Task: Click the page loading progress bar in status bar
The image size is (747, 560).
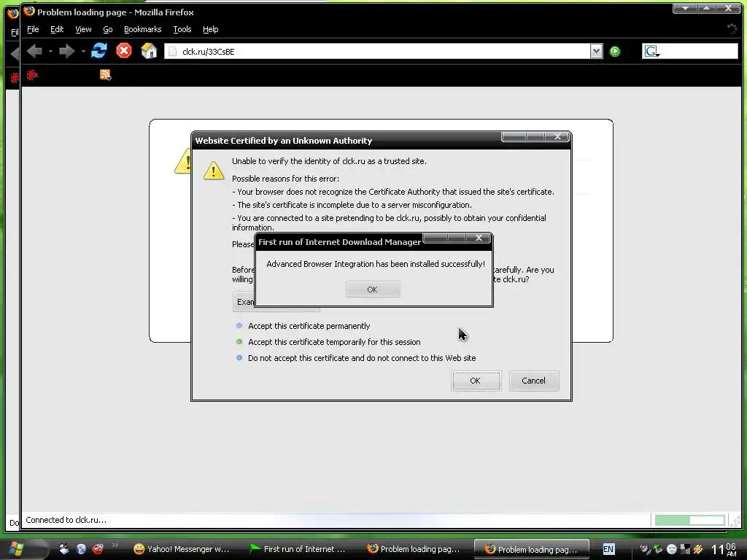Action: (690, 520)
